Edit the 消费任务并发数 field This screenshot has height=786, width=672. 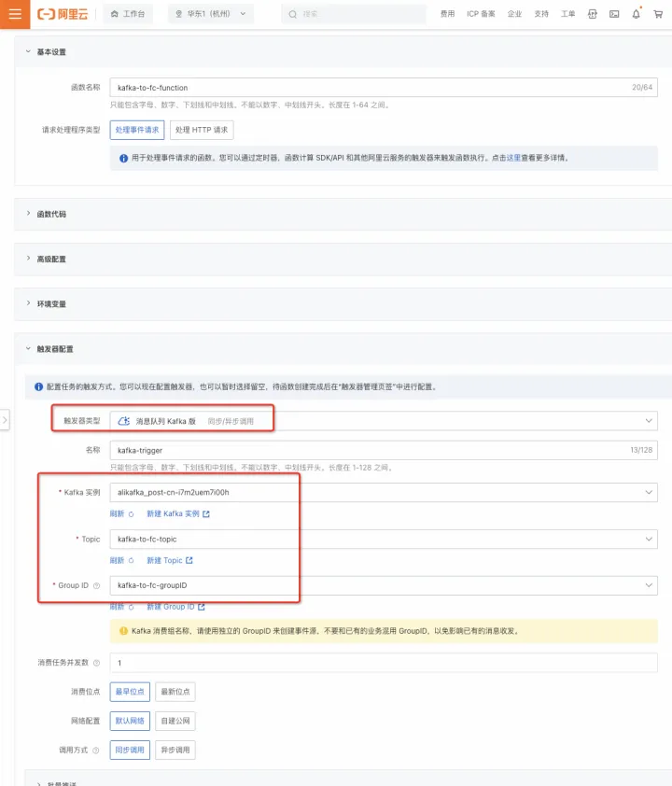(384, 663)
